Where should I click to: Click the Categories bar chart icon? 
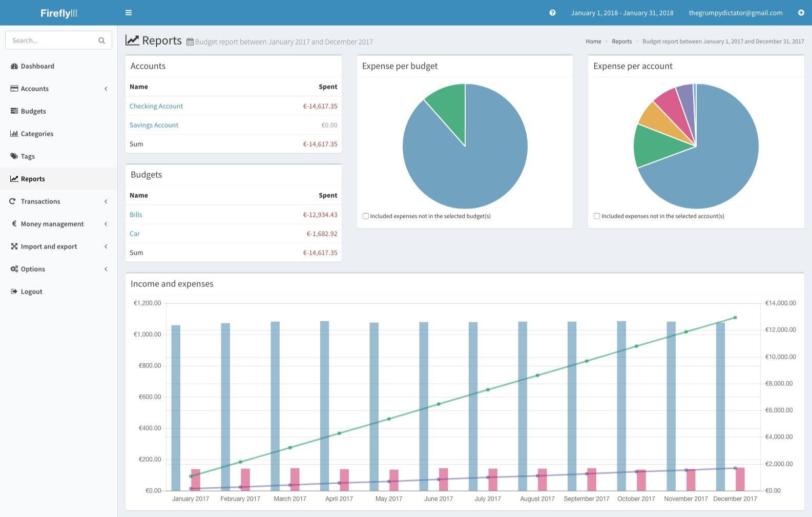point(14,134)
